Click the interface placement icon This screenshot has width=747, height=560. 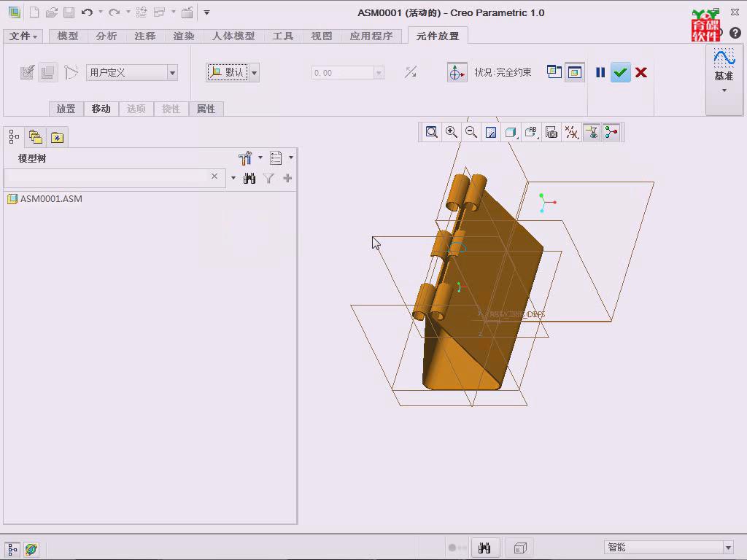click(x=27, y=72)
